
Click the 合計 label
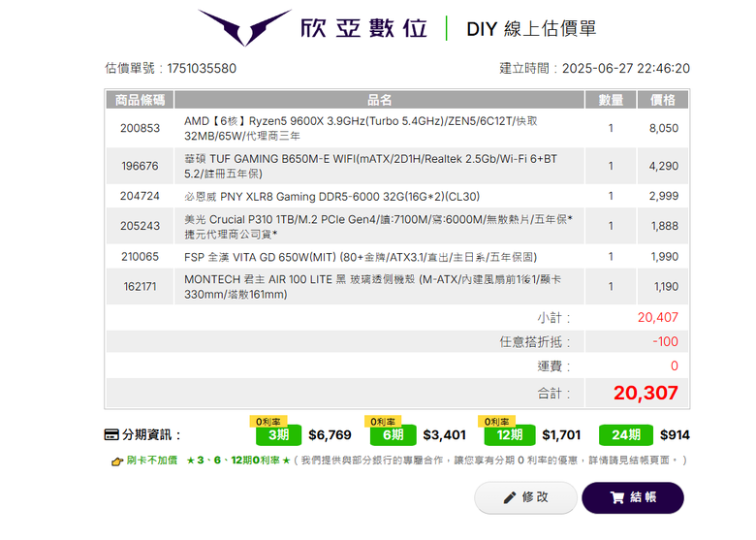(554, 394)
